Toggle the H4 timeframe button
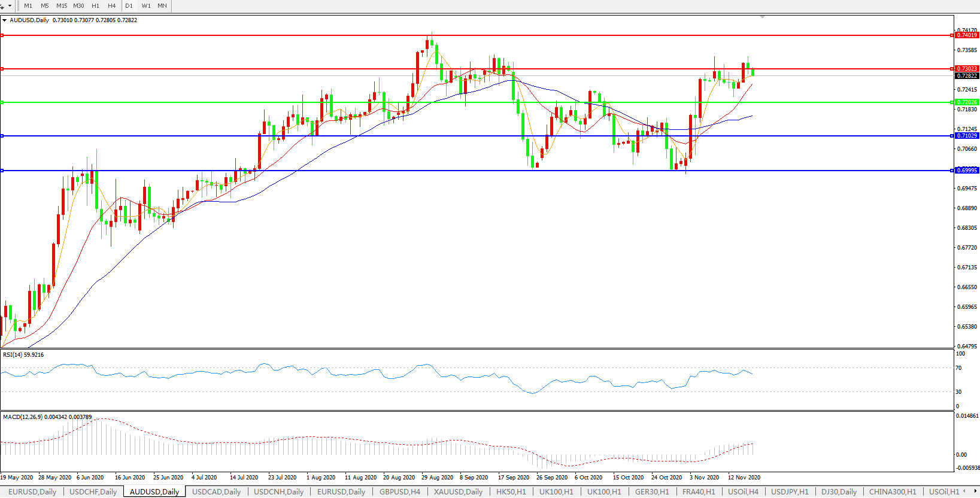 [112, 6]
